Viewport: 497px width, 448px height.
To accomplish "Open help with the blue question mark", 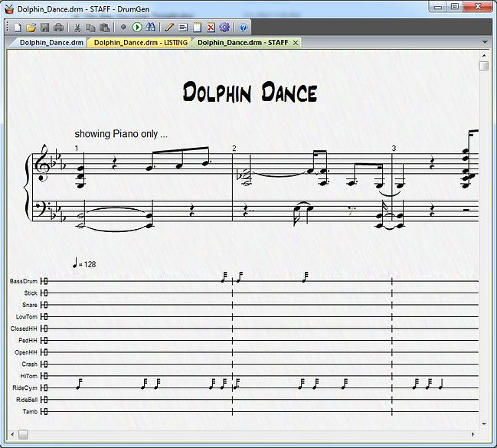I will click(x=243, y=28).
